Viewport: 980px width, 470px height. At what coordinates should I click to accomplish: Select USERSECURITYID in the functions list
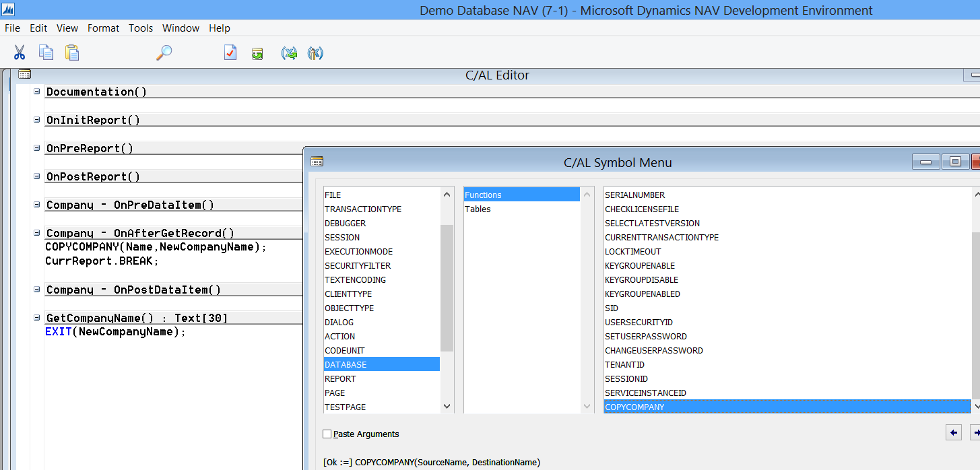coord(639,323)
